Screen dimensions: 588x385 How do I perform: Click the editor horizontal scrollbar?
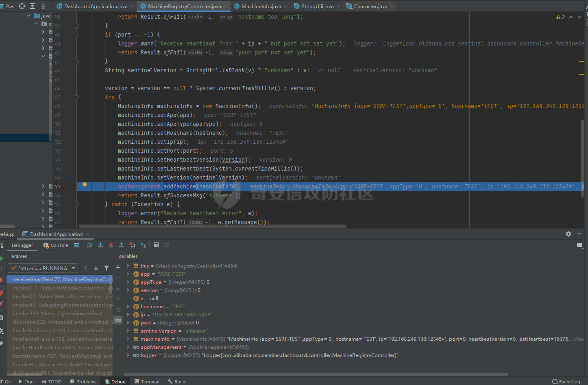click(213, 226)
